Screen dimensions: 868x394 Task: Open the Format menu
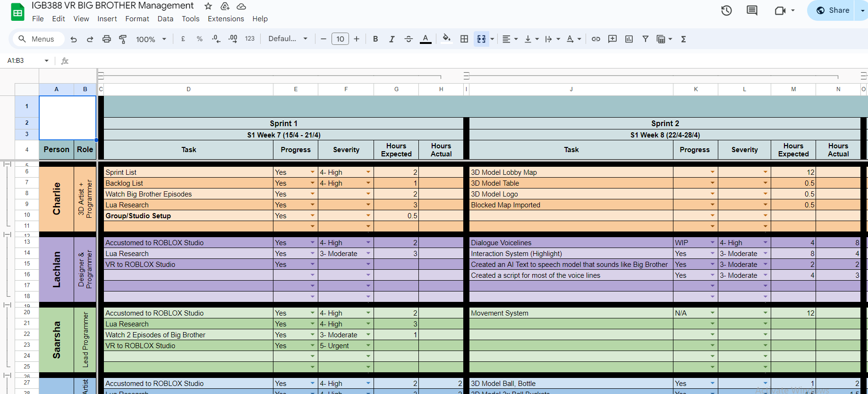point(137,19)
